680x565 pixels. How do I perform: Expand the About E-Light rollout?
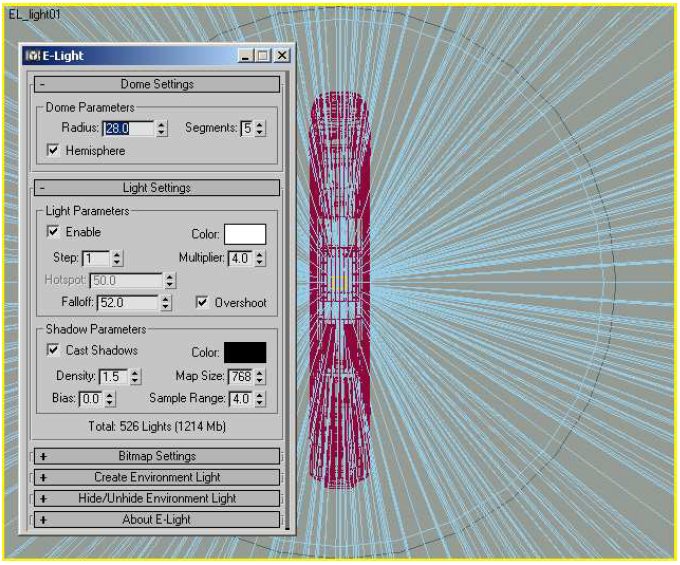(x=157, y=519)
